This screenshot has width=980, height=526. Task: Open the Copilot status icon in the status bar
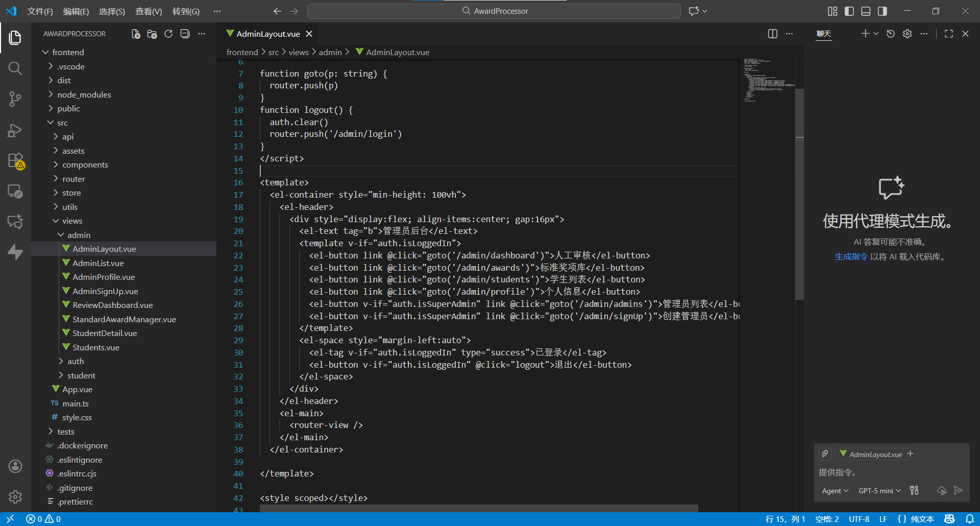click(x=949, y=519)
